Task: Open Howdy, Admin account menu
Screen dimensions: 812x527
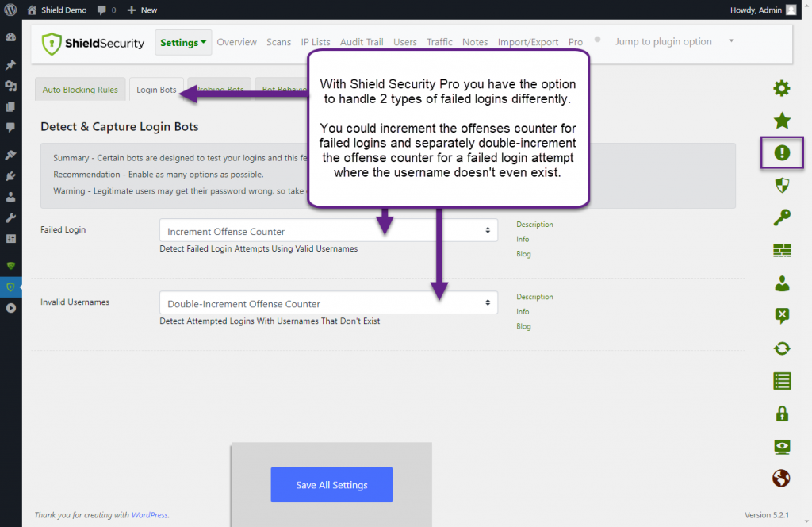Action: (x=763, y=10)
